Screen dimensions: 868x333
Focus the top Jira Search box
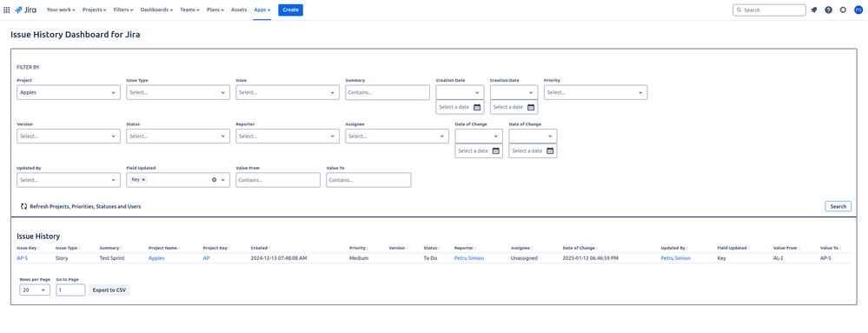click(769, 10)
